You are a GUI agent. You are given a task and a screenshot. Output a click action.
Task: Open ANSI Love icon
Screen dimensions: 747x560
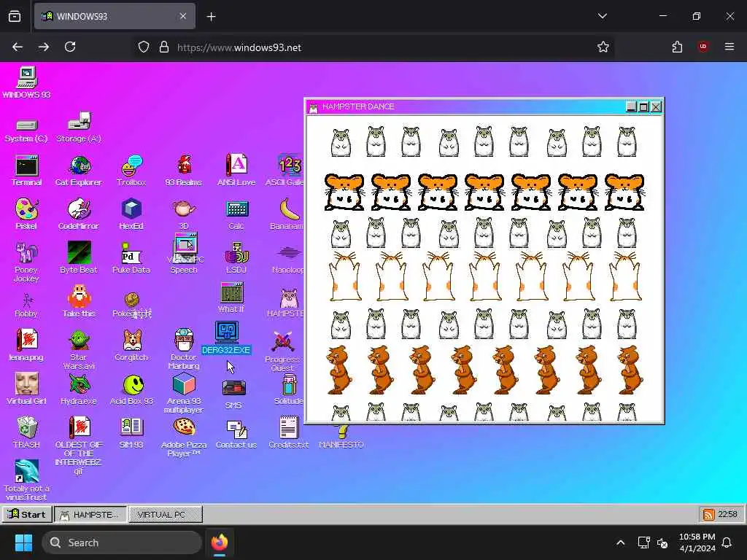[236, 171]
